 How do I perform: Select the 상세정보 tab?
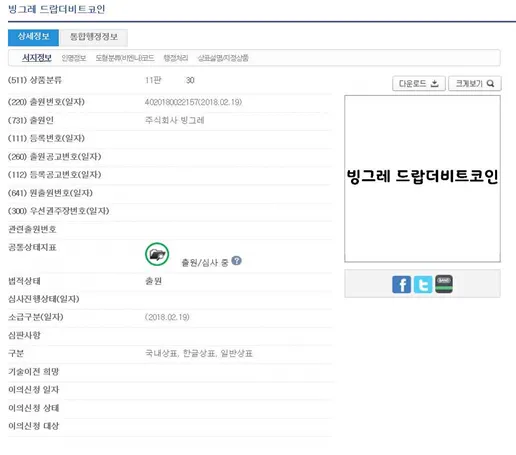coord(33,37)
